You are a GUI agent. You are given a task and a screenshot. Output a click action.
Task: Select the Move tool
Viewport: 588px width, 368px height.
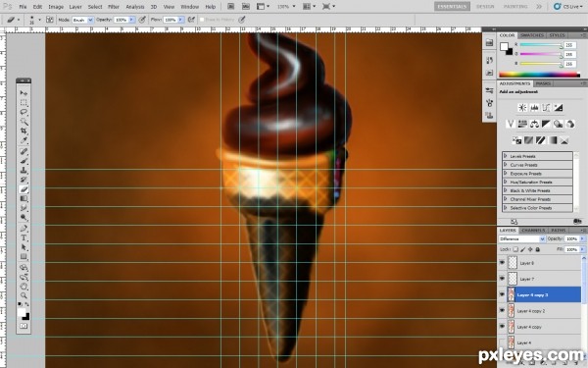pyautogui.click(x=24, y=93)
